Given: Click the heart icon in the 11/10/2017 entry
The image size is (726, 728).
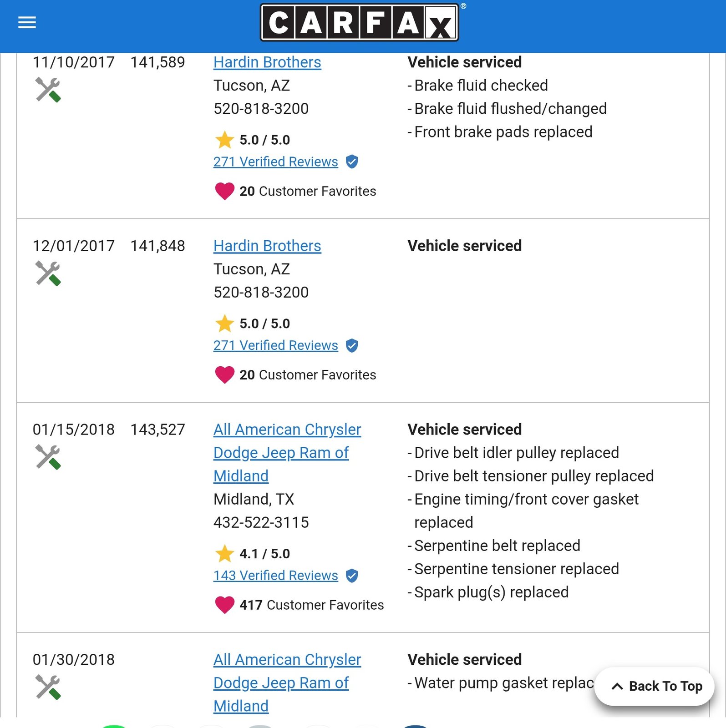Looking at the screenshot, I should click(224, 191).
